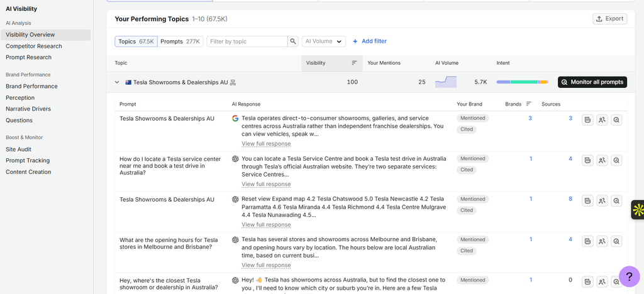Open the AI Volume dropdown filter

click(x=324, y=41)
